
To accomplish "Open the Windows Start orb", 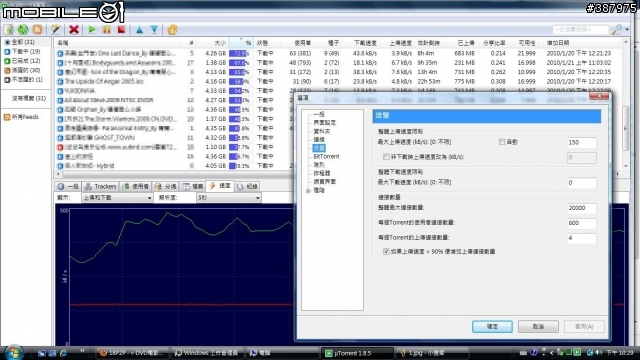I will click(13, 352).
